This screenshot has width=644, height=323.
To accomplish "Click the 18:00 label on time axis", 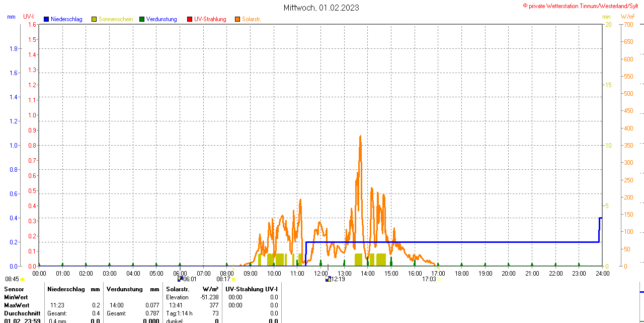I will 461,273.
